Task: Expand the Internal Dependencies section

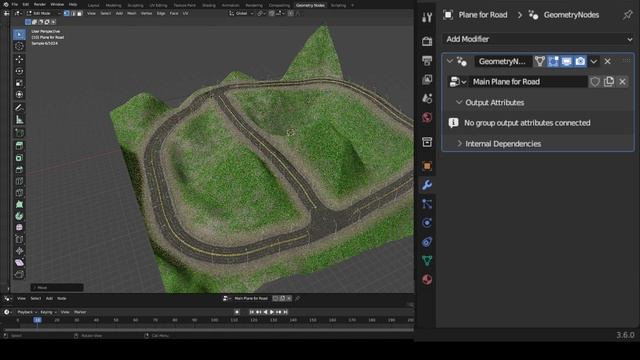Action: (x=459, y=144)
